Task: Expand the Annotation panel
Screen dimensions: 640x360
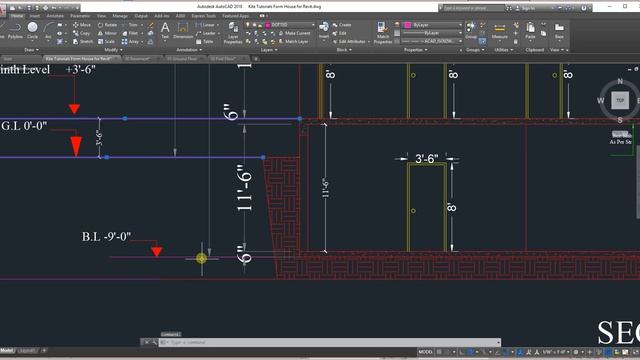Action: [189, 50]
